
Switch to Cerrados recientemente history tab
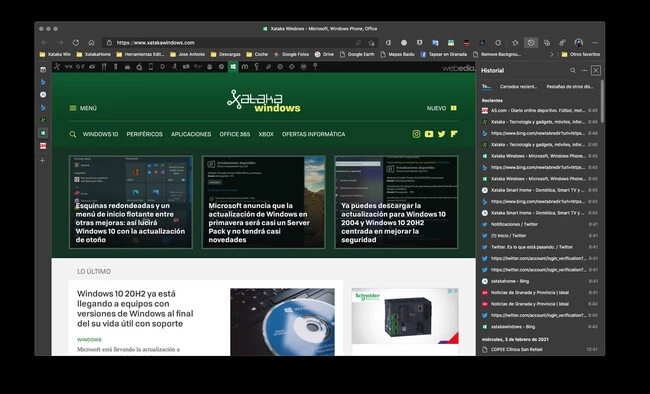tap(518, 87)
